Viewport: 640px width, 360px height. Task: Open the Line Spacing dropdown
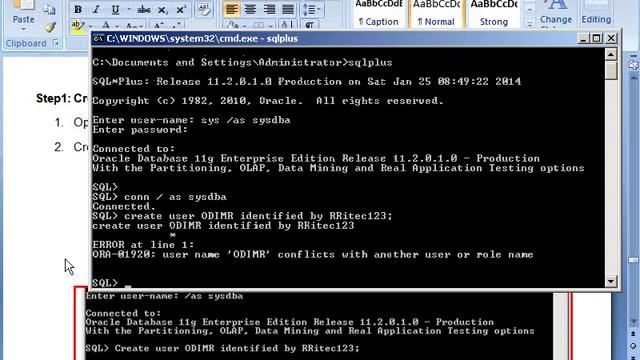pyautogui.click(x=312, y=9)
